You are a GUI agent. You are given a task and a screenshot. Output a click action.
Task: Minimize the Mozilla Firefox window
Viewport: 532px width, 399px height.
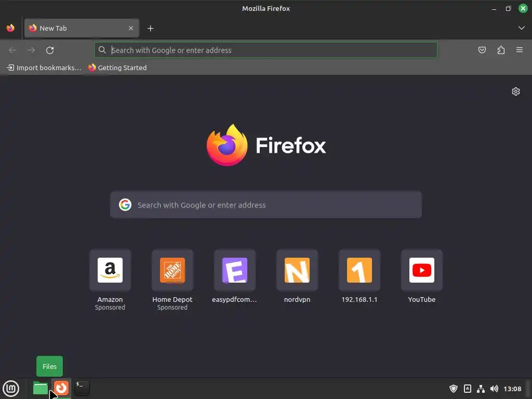(494, 9)
